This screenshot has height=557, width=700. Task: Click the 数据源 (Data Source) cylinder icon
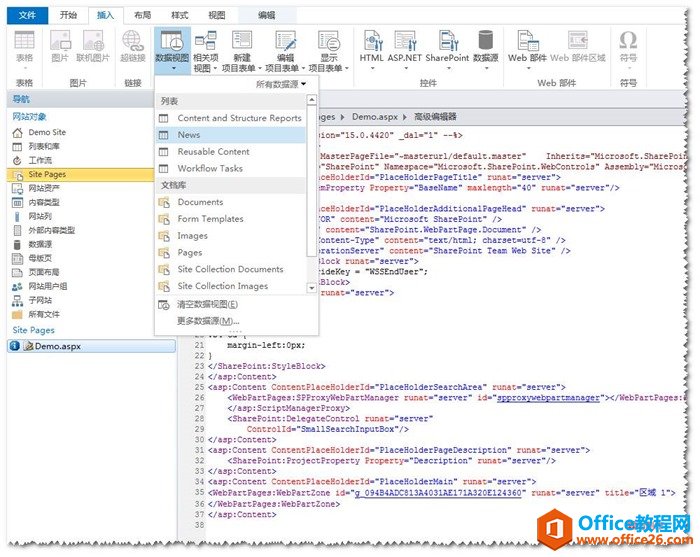(486, 41)
